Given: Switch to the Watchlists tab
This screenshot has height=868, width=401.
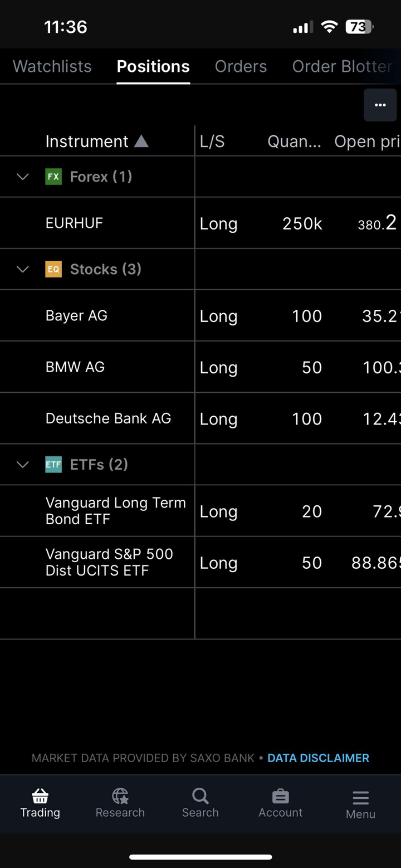Looking at the screenshot, I should 52,66.
